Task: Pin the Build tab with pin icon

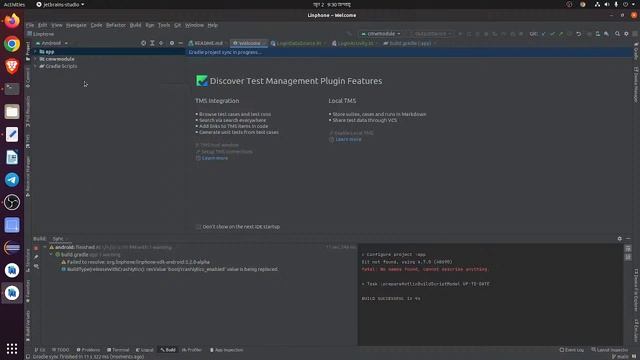Action: tap(36, 257)
